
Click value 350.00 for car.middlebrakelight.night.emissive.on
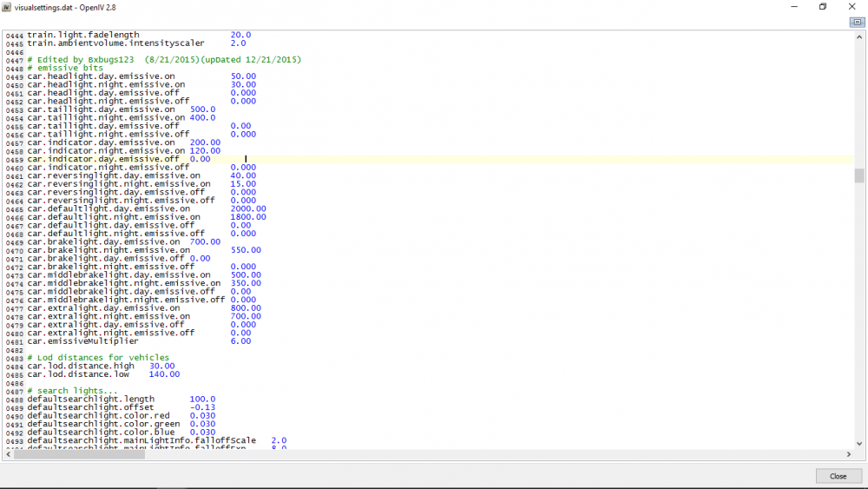click(x=246, y=283)
